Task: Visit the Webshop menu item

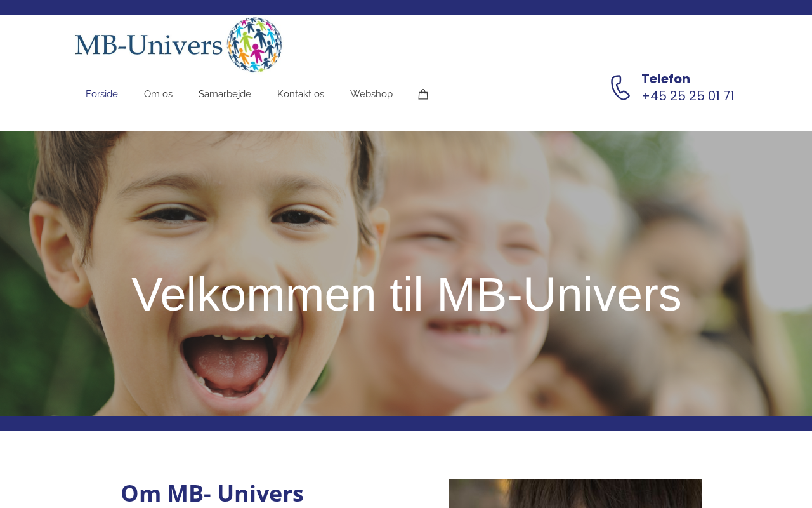Action: pyautogui.click(x=371, y=94)
